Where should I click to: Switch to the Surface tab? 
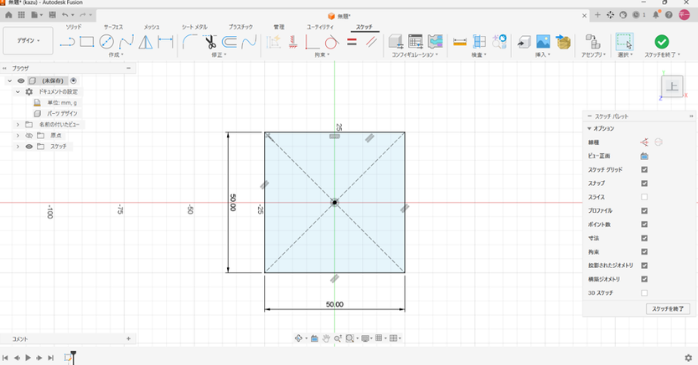[114, 27]
